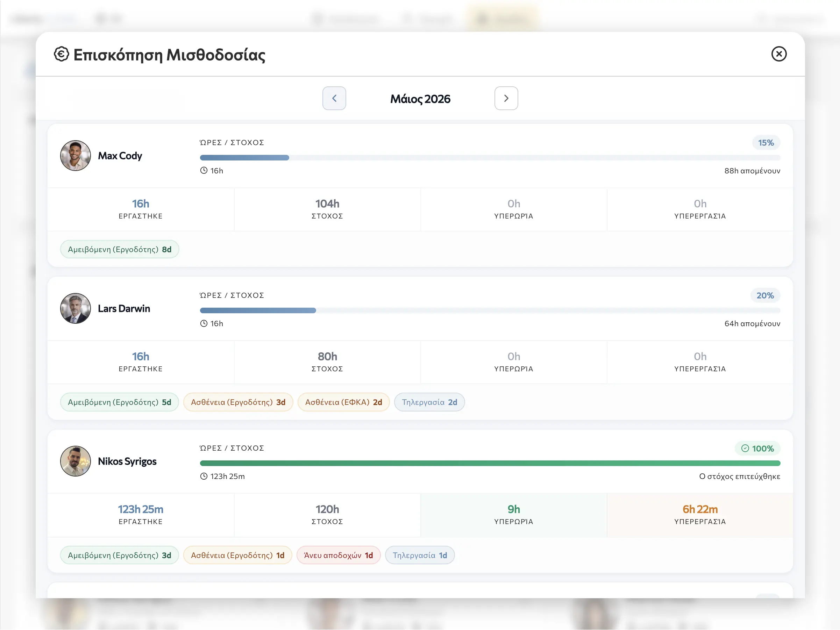The height and width of the screenshot is (630, 840).
Task: Click Nikos Syrigos's green progress bar
Action: click(490, 463)
